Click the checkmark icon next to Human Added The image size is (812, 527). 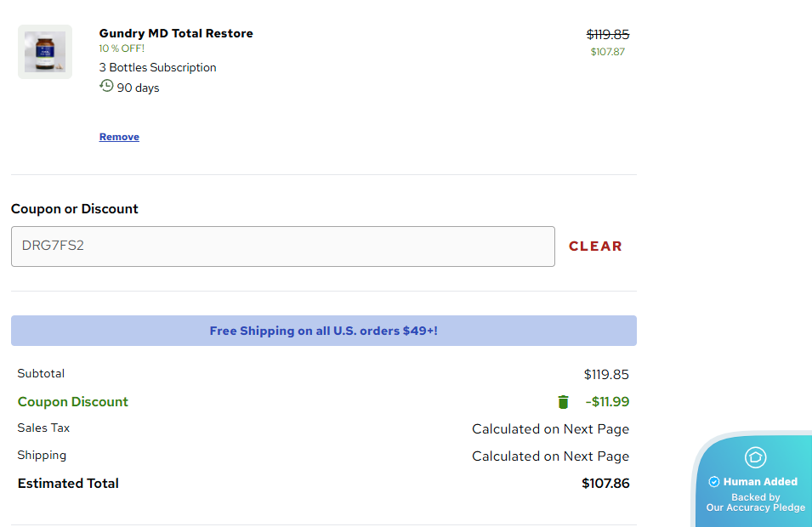point(714,482)
